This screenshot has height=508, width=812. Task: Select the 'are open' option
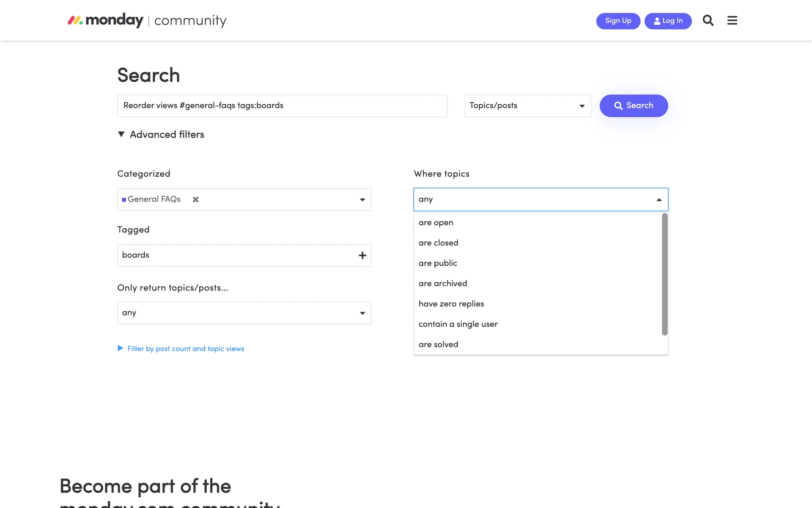tap(436, 223)
